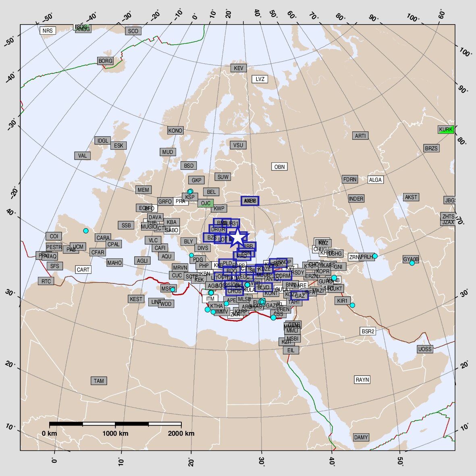476x476 pixels.
Task: Choose the LVZ station label
Action: (260, 79)
